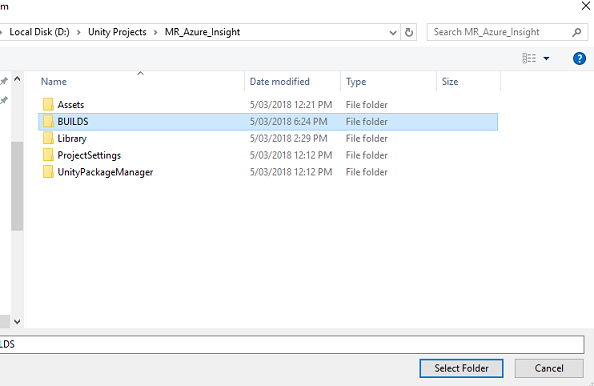
Task: Click the 2:29 PM modified date
Action: (289, 138)
